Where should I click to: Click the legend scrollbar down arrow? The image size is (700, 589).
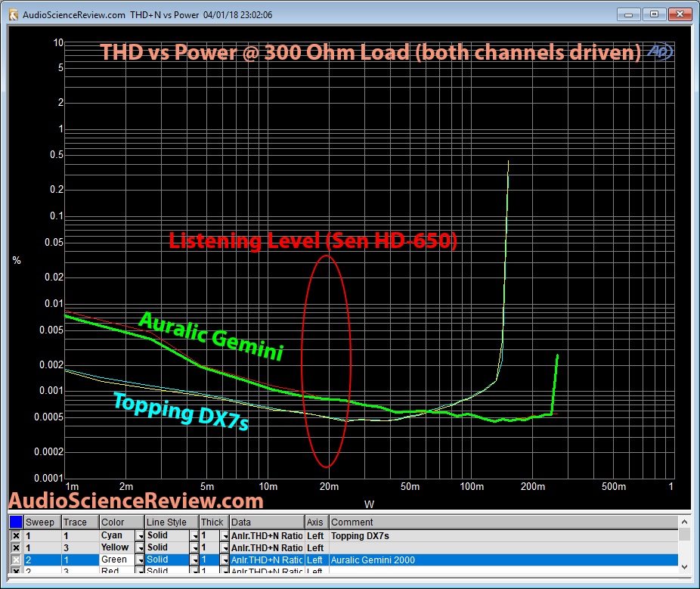click(684, 566)
